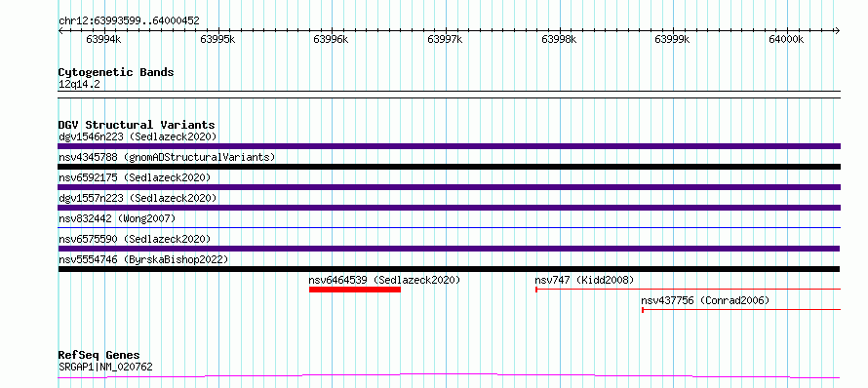Click the nsv6575590 (Sedlazeck2020) label
This screenshot has height=388, width=868.
click(135, 239)
